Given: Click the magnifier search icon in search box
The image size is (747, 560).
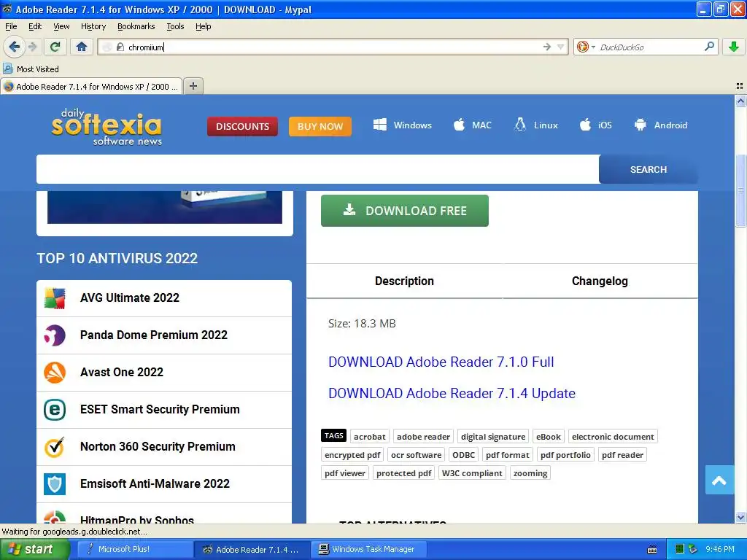Looking at the screenshot, I should click(709, 46).
